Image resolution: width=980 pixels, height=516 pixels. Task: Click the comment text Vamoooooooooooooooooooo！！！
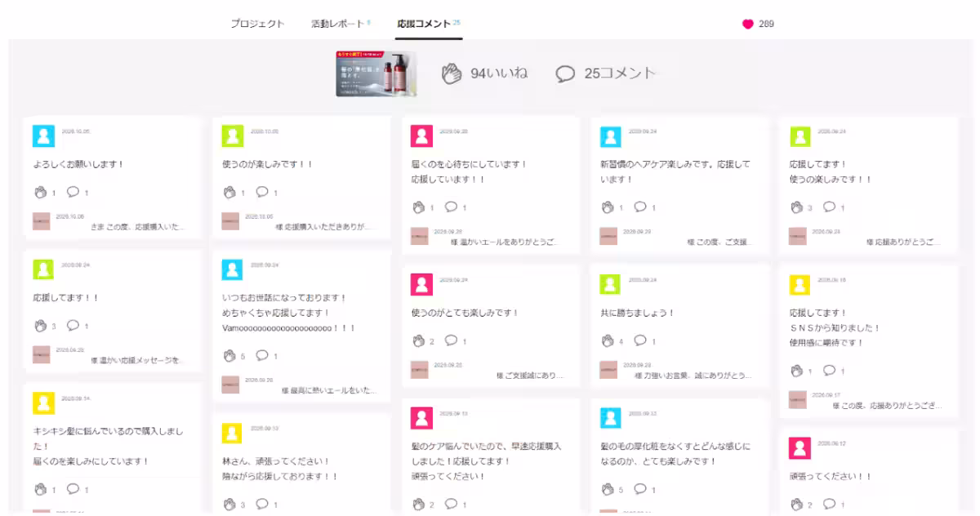[x=289, y=327]
